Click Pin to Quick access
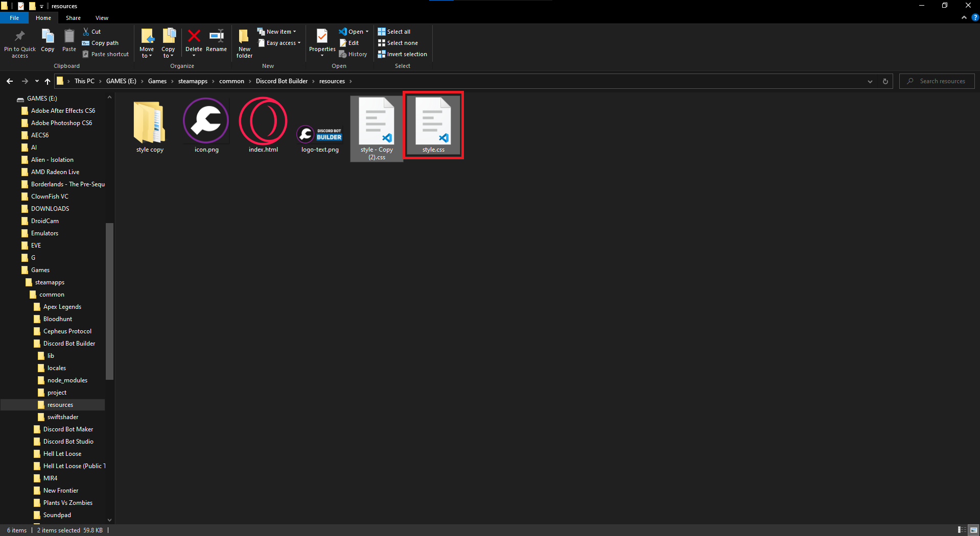Image resolution: width=980 pixels, height=536 pixels. point(20,42)
